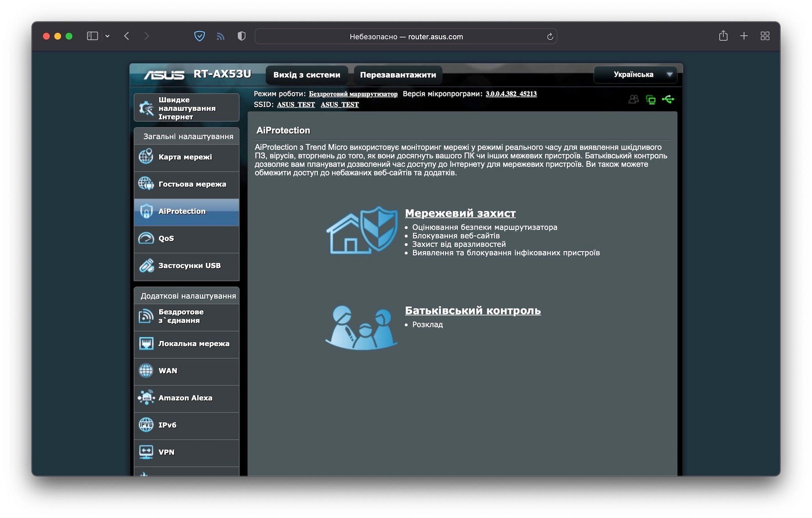Click the house-and-shield network protection image
The height and width of the screenshot is (518, 812).
(x=362, y=230)
